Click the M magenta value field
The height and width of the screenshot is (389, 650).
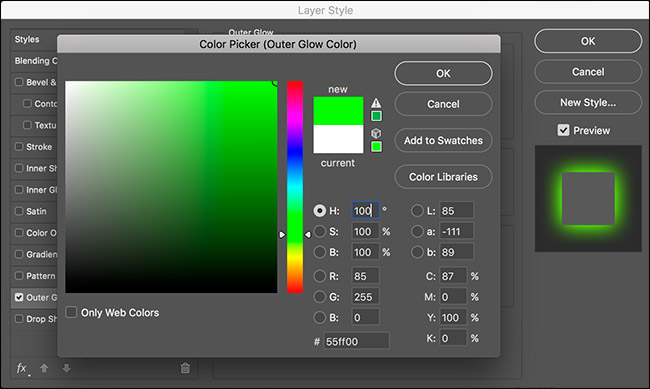pos(453,297)
